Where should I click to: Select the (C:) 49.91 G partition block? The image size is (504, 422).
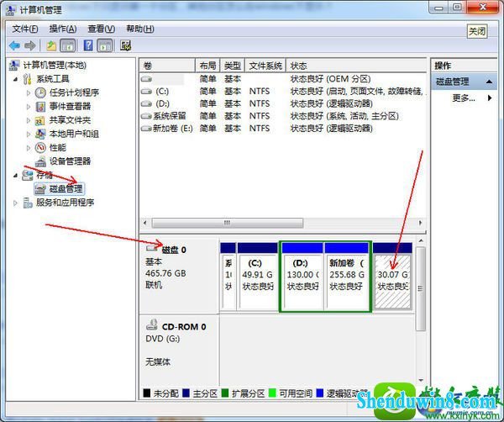coord(258,277)
